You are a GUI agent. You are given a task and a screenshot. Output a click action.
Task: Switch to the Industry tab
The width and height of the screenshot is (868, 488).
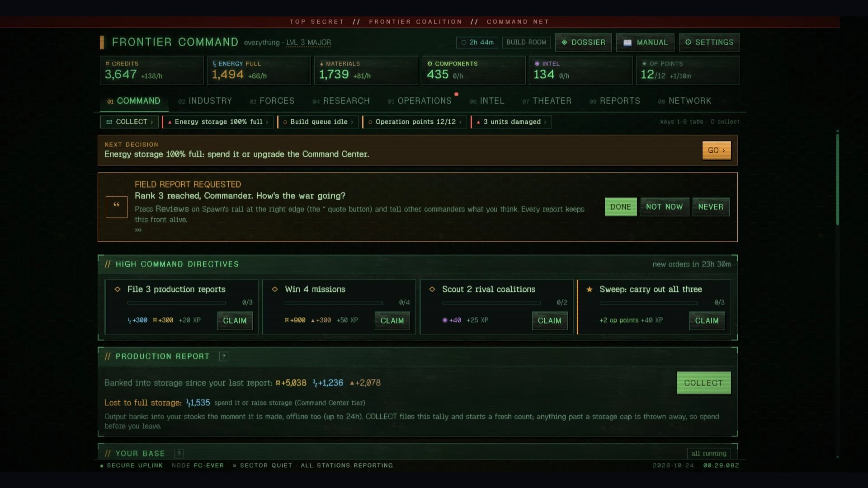point(205,101)
